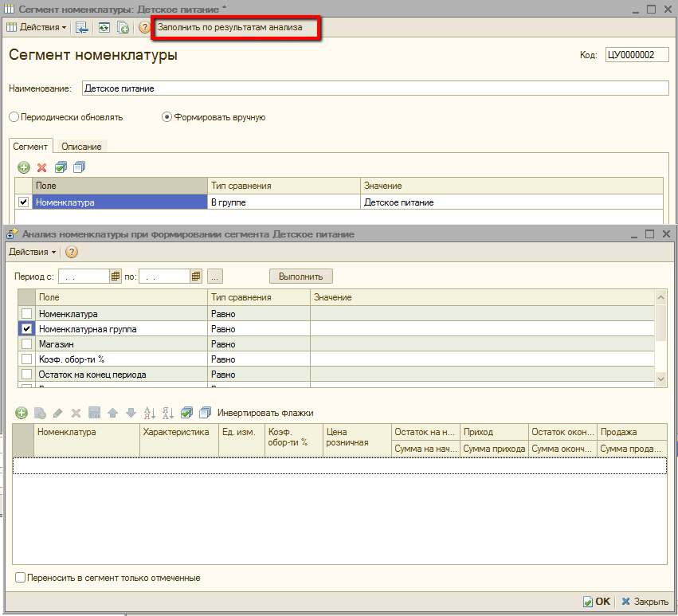Open calendar picker for the 'Период с' date

(116, 277)
